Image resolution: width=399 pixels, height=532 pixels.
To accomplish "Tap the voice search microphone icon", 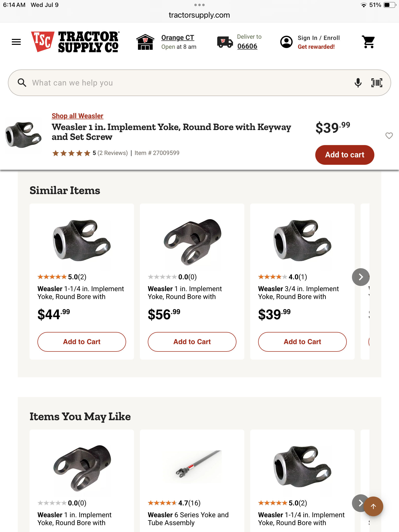I will click(x=358, y=83).
